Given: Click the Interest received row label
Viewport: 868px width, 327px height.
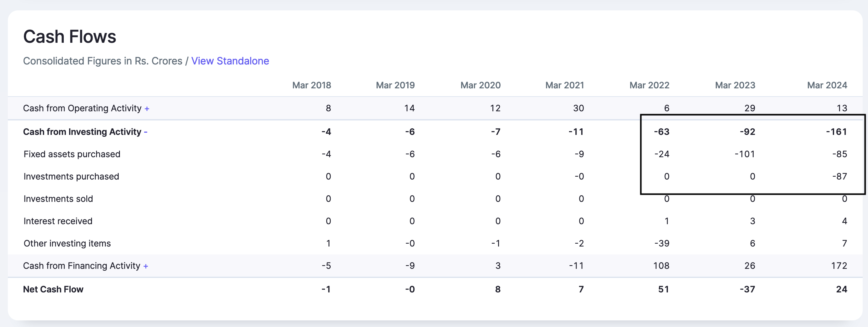Looking at the screenshot, I should click(x=57, y=221).
